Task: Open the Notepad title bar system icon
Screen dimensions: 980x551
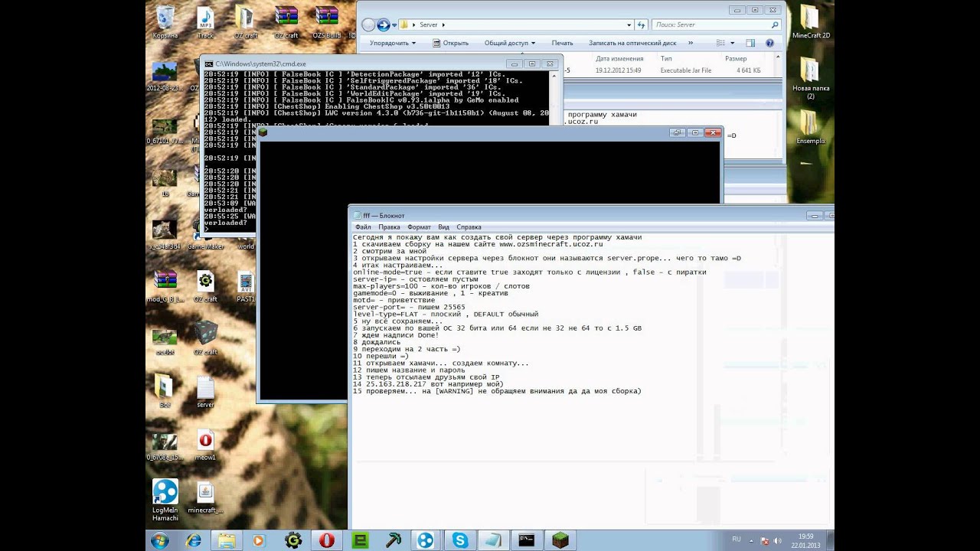Action: [356, 215]
